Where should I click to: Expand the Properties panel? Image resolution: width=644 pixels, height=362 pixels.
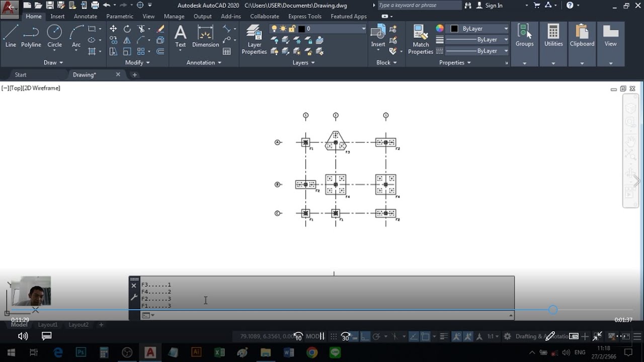pyautogui.click(x=455, y=63)
